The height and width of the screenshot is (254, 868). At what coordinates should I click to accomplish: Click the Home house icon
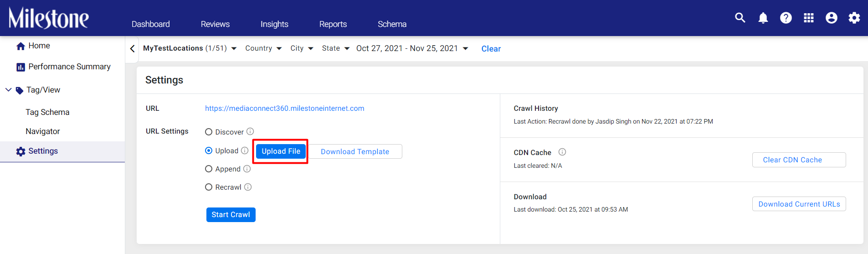(x=21, y=46)
